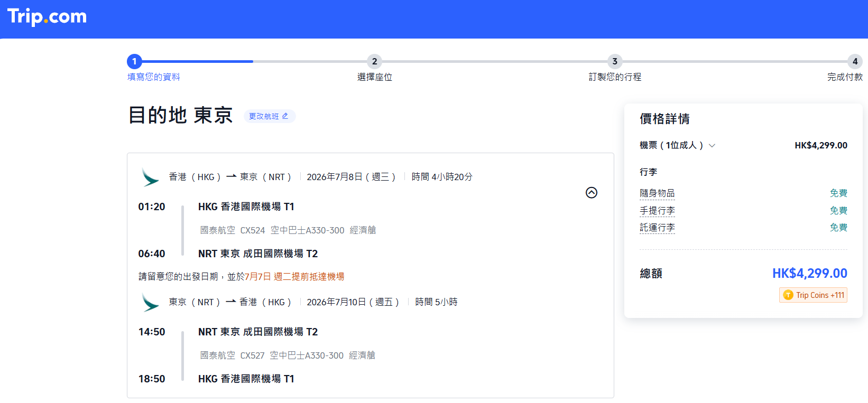
Task: Click the 更改航班 change flight button
Action: pos(269,116)
